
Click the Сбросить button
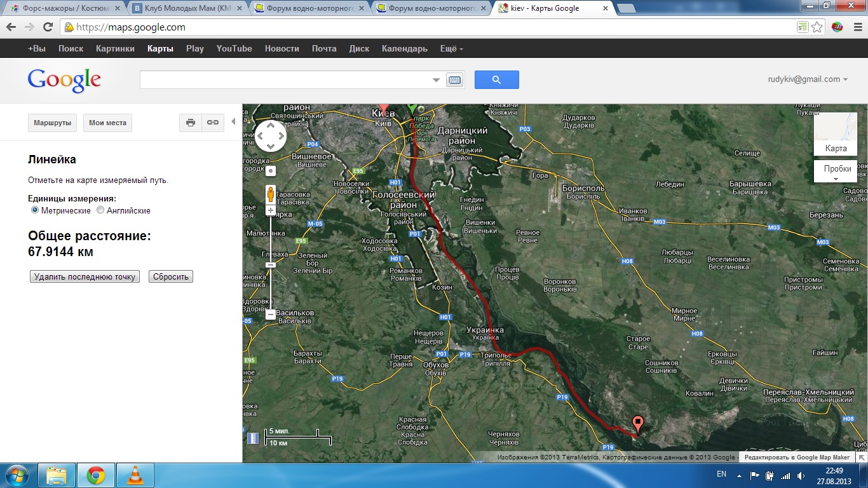point(171,276)
